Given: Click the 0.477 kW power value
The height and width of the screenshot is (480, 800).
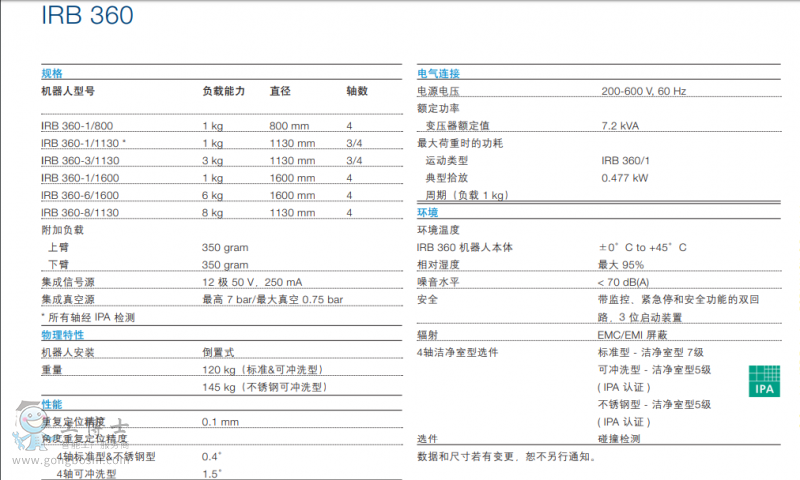Looking at the screenshot, I should (x=624, y=178).
